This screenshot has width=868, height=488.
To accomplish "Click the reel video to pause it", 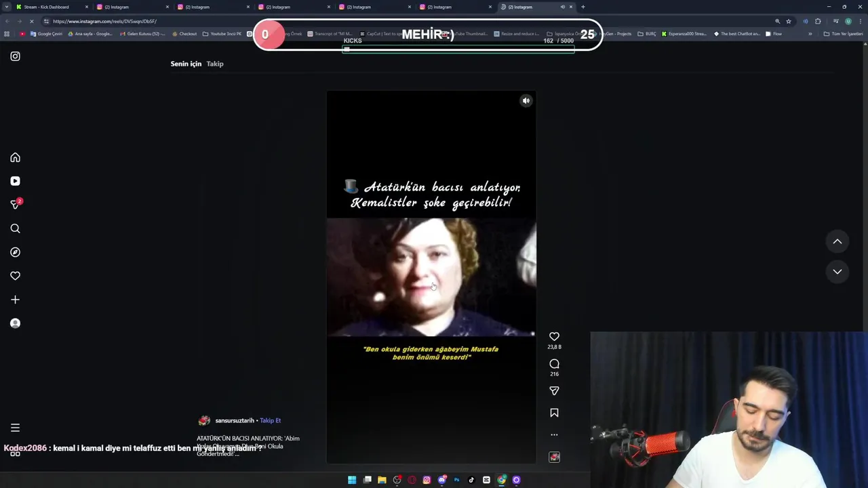I will pyautogui.click(x=431, y=277).
